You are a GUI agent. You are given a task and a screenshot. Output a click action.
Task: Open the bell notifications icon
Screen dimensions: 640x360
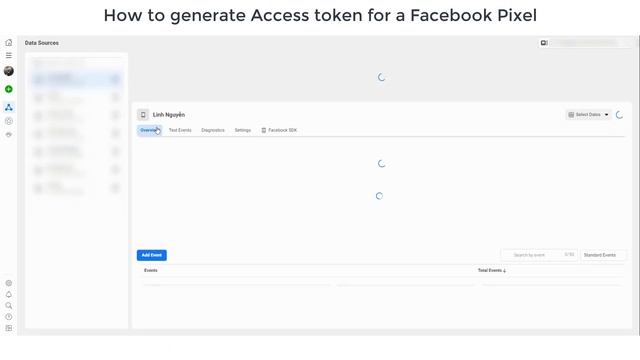tap(9, 294)
